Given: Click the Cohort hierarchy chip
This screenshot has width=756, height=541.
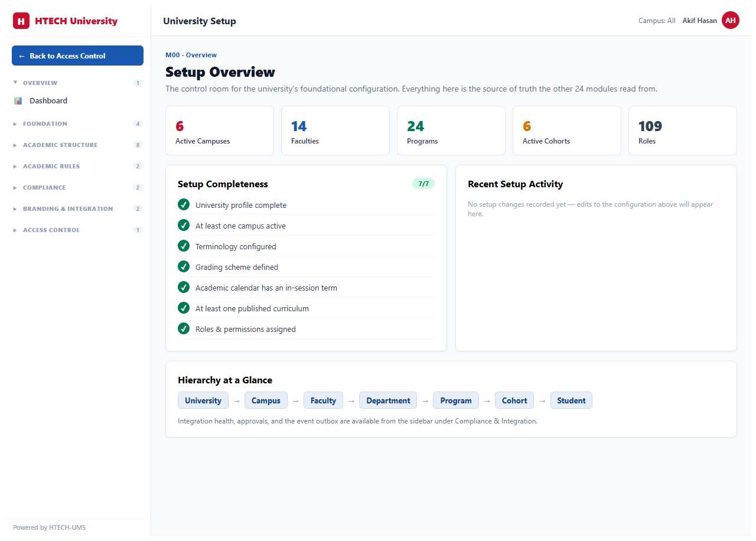Looking at the screenshot, I should (x=514, y=400).
